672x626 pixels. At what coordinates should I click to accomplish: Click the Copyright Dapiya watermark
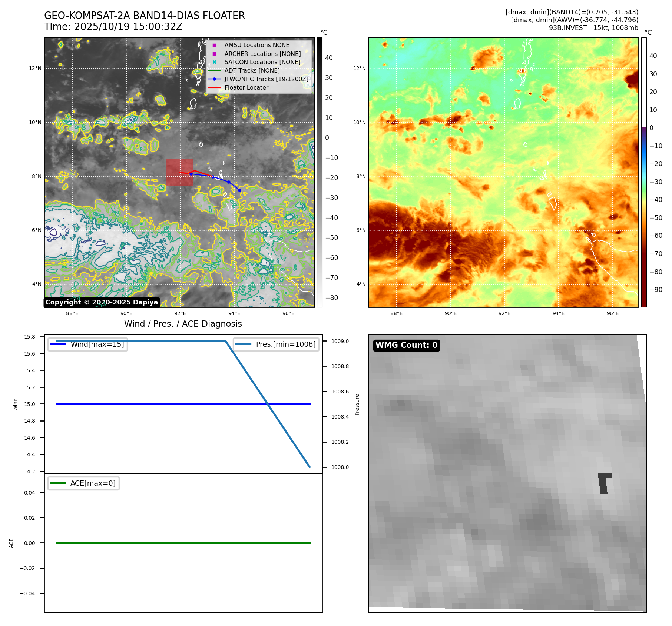point(102,302)
